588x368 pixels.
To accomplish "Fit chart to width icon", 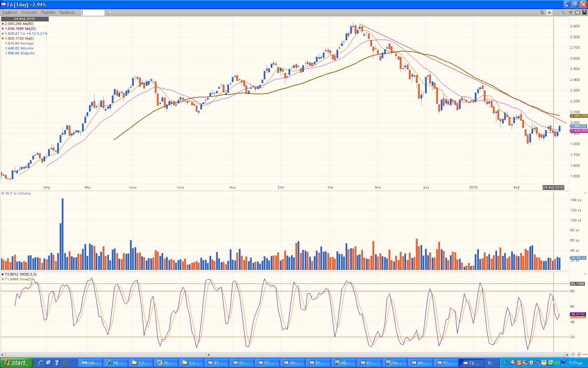I will tap(584, 355).
